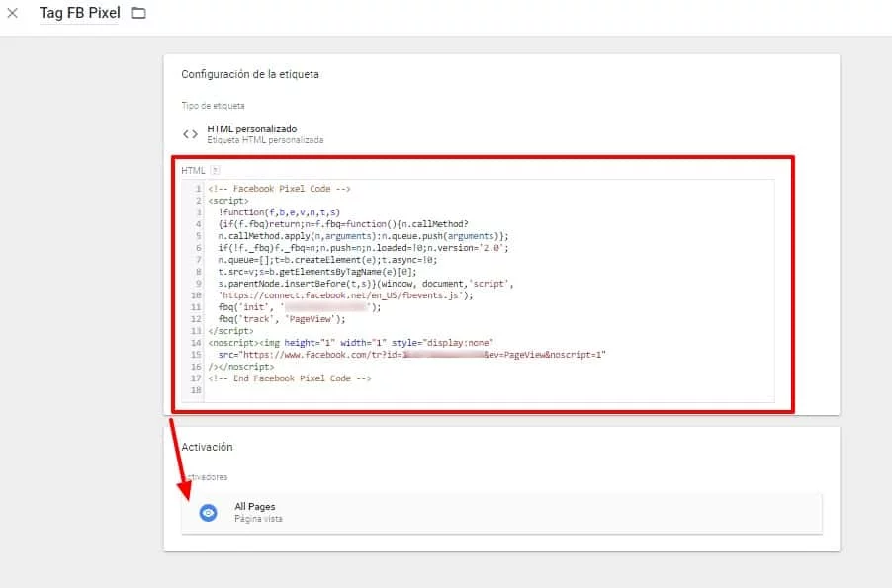The image size is (892, 588).
Task: Click the line containing fbq('init'
Action: (x=300, y=307)
